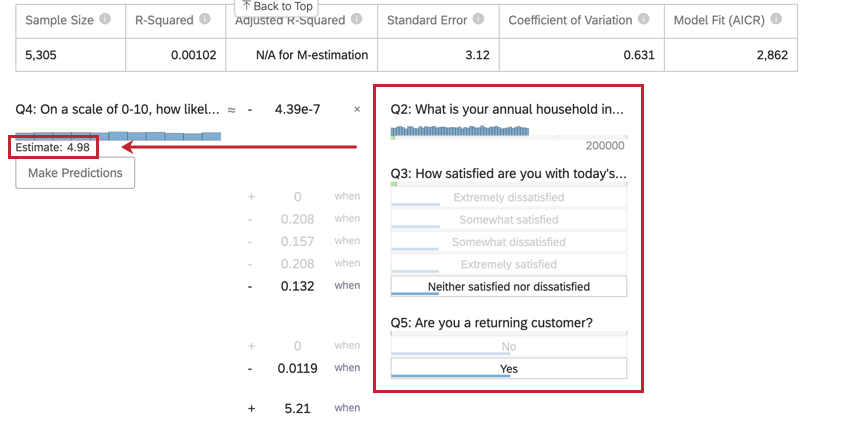
Task: Select the Extremely satisfied option
Action: click(508, 264)
